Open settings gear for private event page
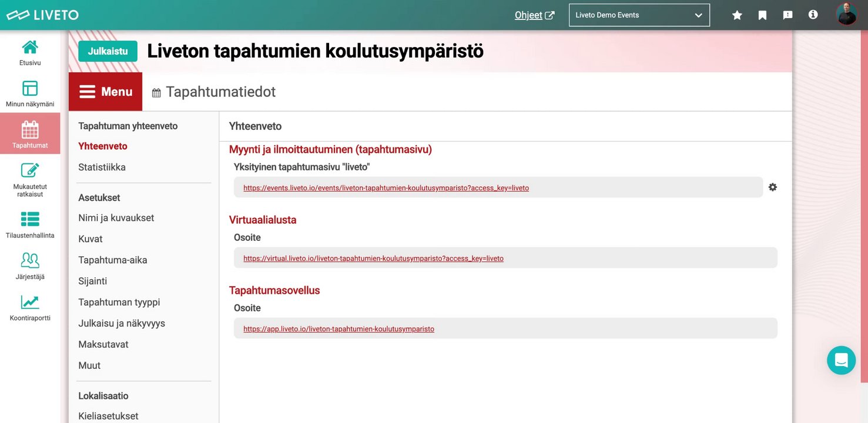The width and height of the screenshot is (868, 423). tap(773, 187)
